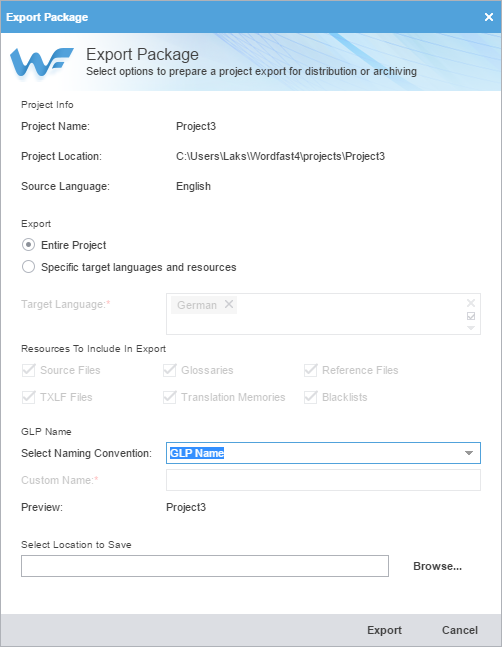The width and height of the screenshot is (502, 647).
Task: Toggle the Source Files checkbox
Action: [28, 370]
